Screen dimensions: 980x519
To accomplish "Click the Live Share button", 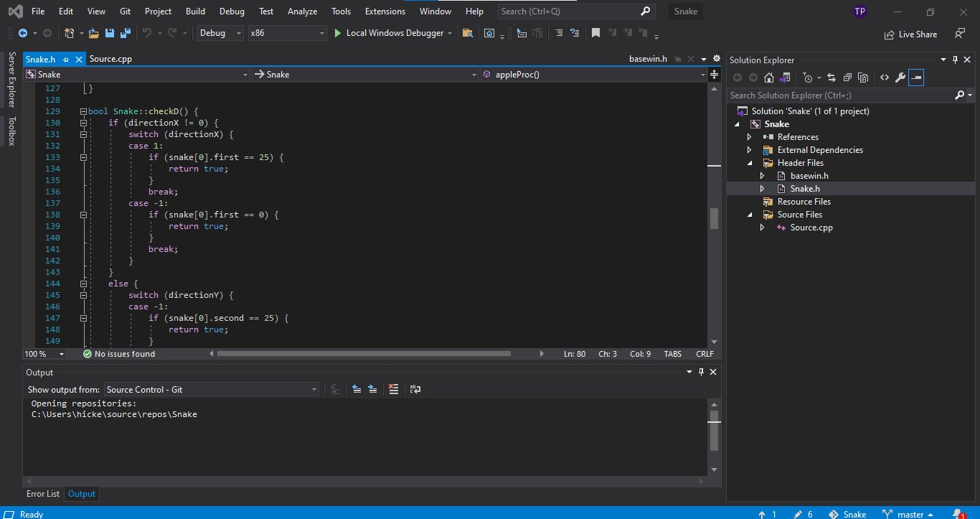I will coord(910,34).
